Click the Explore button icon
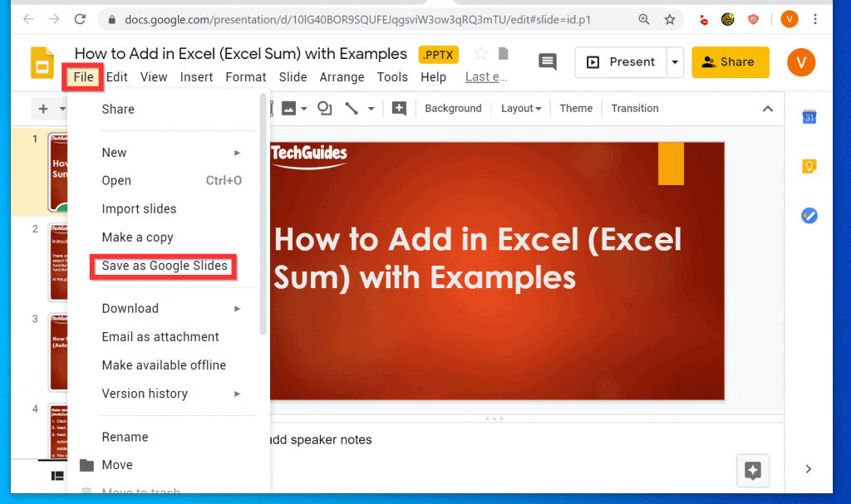Viewport: 851px width, 504px height. click(x=753, y=470)
